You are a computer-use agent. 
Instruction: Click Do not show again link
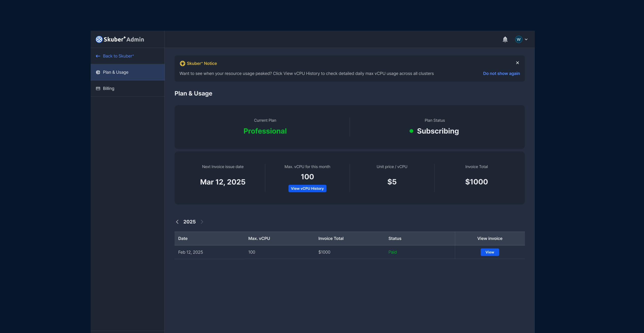pyautogui.click(x=501, y=73)
